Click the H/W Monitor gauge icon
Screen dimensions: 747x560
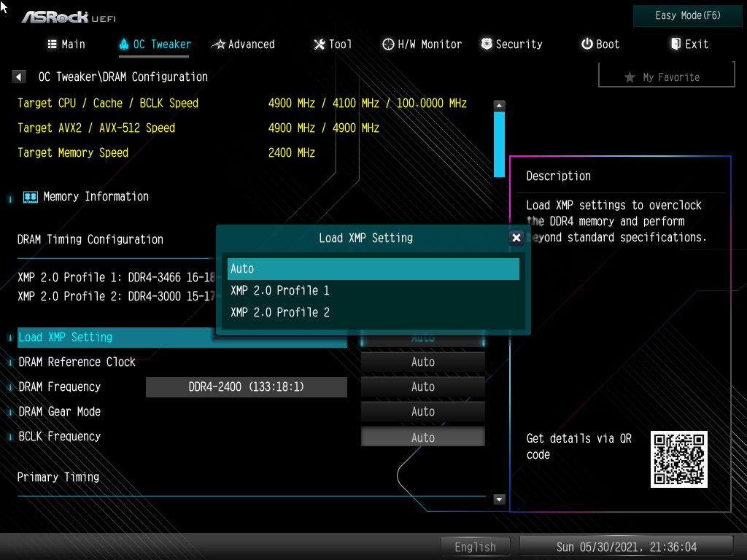(388, 44)
